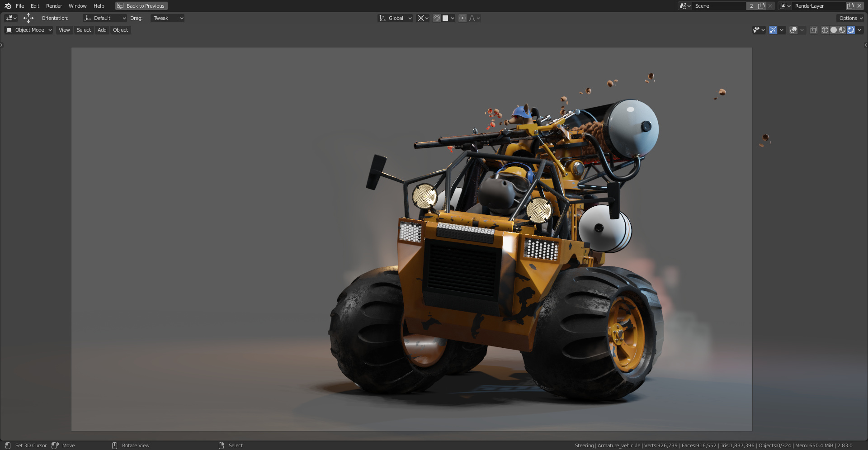This screenshot has height=450, width=868.
Task: Toggle the snapping magnet icon
Action: [437, 18]
